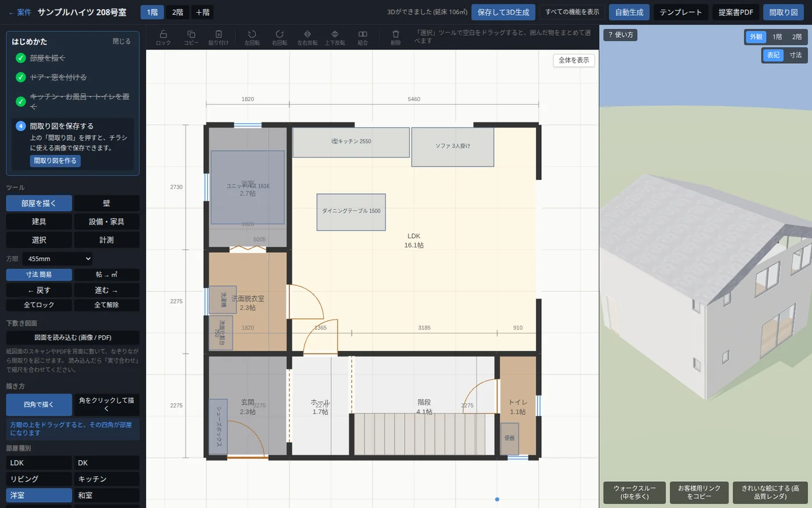Flip vertically with the 上下反転 icon

click(335, 37)
